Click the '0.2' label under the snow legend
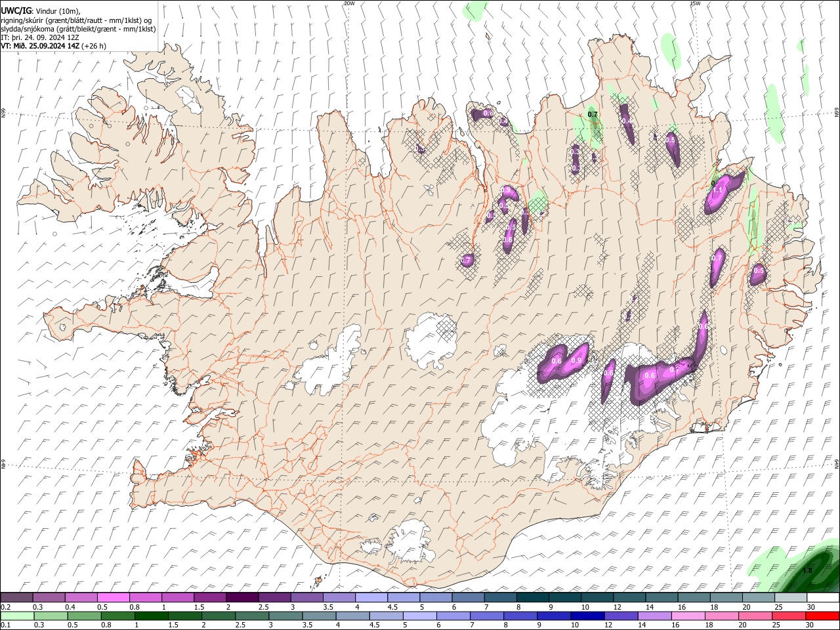This screenshot has width=840, height=630. (5, 607)
